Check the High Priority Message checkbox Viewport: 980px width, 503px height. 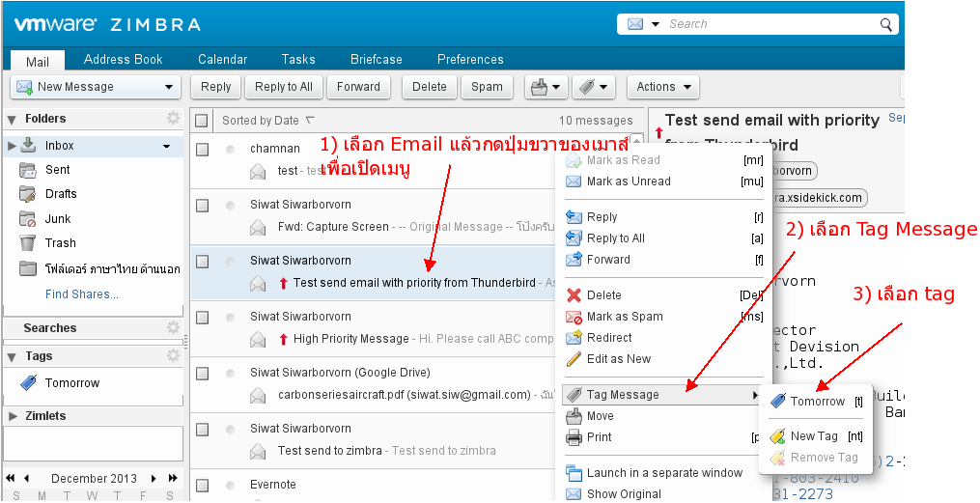coord(202,318)
